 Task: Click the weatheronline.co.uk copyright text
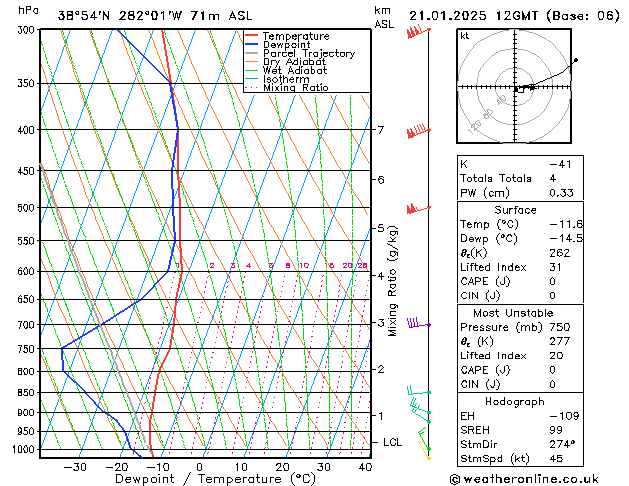coord(524,479)
